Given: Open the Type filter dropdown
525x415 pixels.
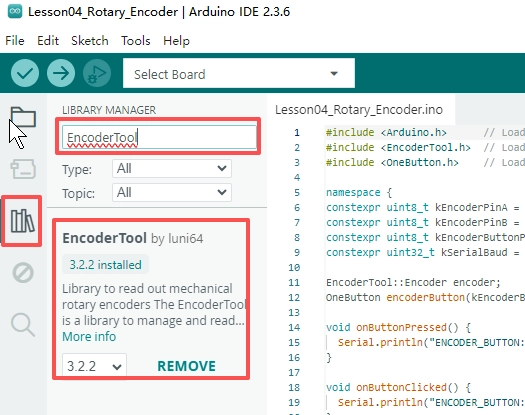Looking at the screenshot, I should pos(172,168).
